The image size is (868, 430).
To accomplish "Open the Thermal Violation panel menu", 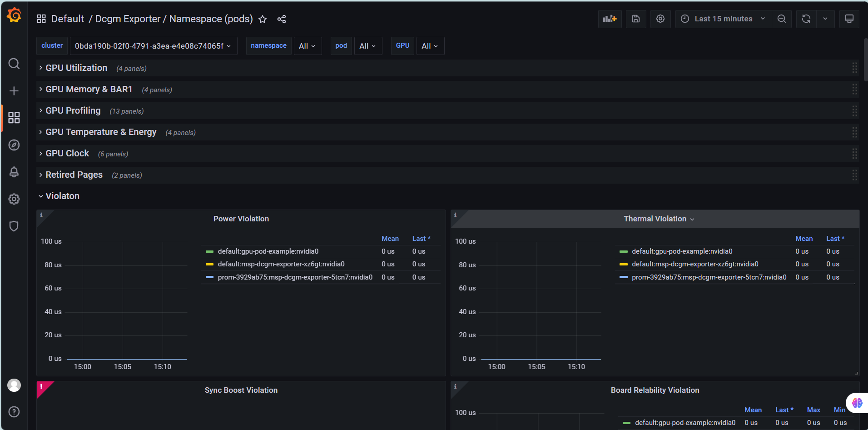I will [x=659, y=219].
